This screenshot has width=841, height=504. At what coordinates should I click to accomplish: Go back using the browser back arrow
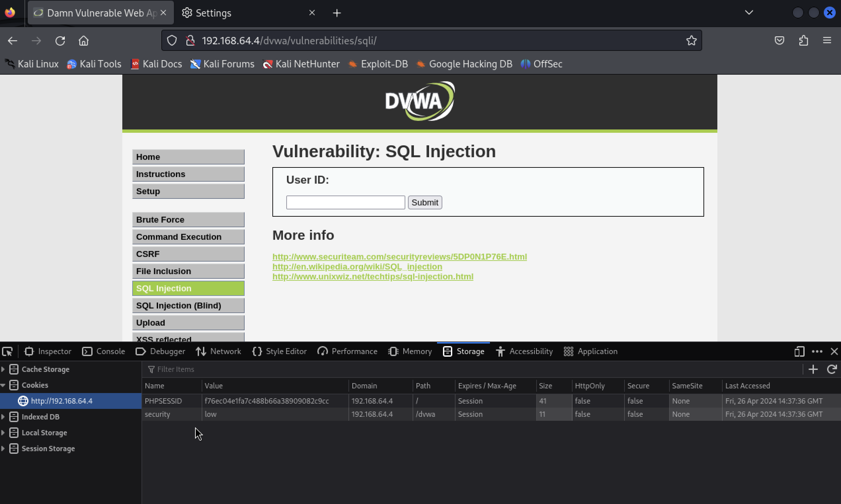pos(13,41)
